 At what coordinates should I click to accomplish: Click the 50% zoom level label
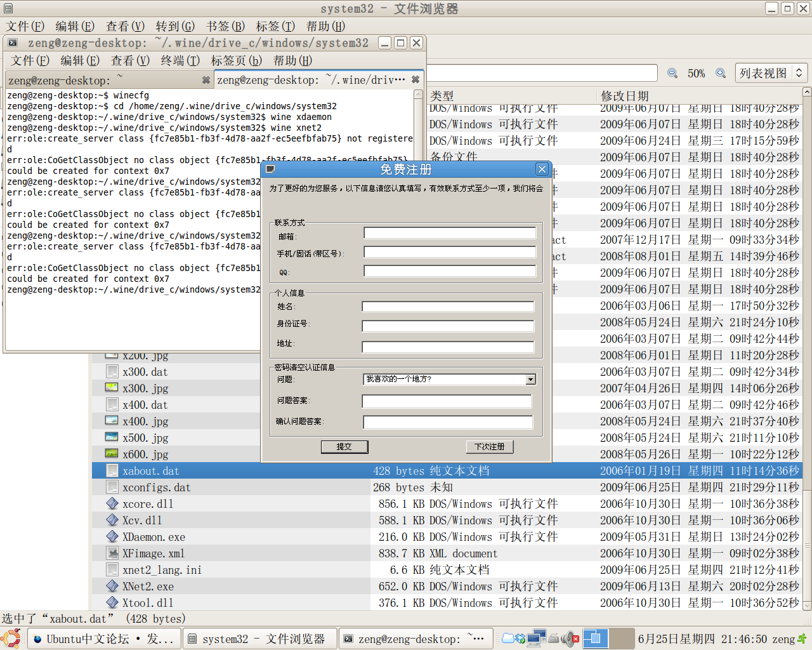pyautogui.click(x=697, y=74)
